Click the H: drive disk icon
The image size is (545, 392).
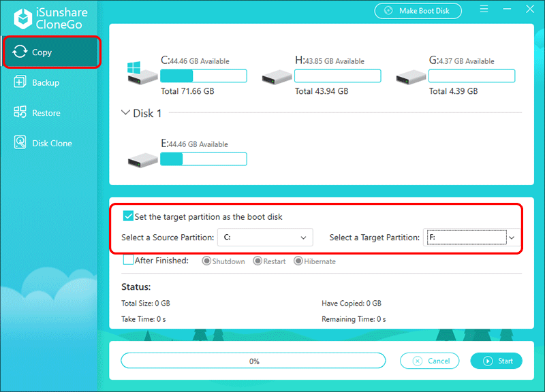click(275, 76)
